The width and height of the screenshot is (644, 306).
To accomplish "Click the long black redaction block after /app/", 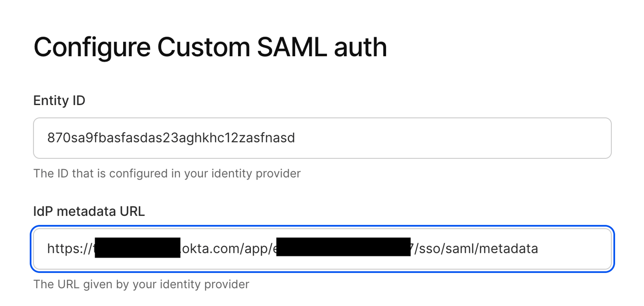I will pos(343,247).
